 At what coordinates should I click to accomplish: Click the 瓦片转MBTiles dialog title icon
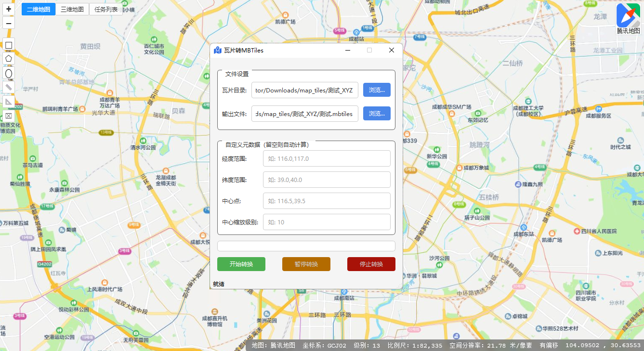coord(218,50)
